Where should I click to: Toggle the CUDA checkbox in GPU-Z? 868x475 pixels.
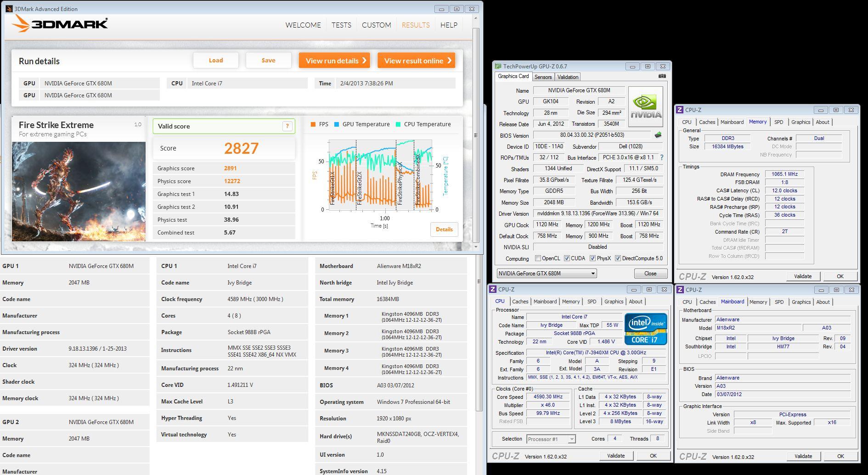(x=567, y=258)
